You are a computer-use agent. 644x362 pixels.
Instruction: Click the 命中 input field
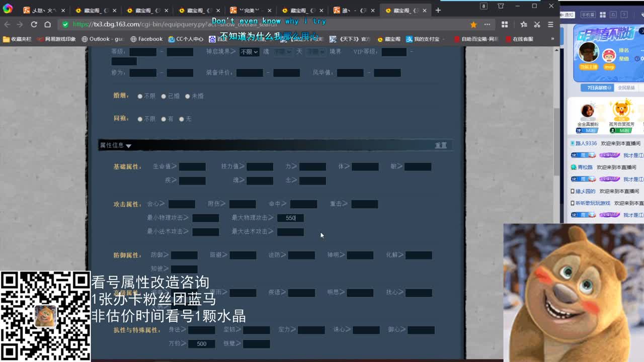coord(303,204)
